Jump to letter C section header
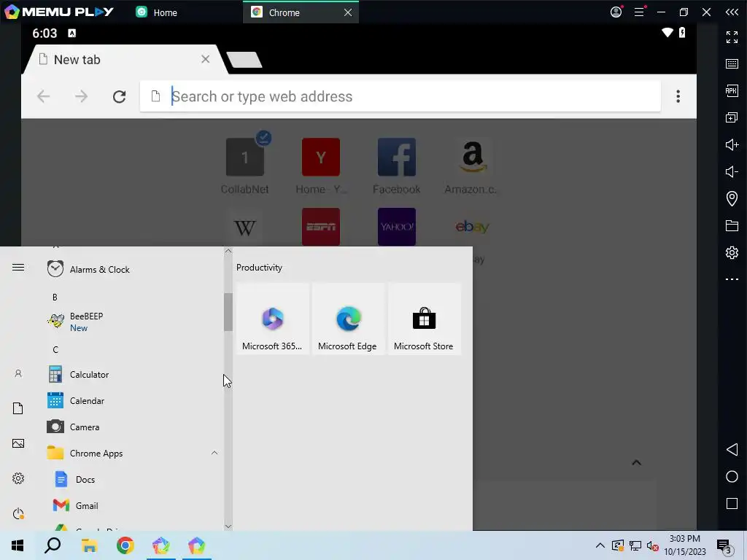 pos(55,350)
